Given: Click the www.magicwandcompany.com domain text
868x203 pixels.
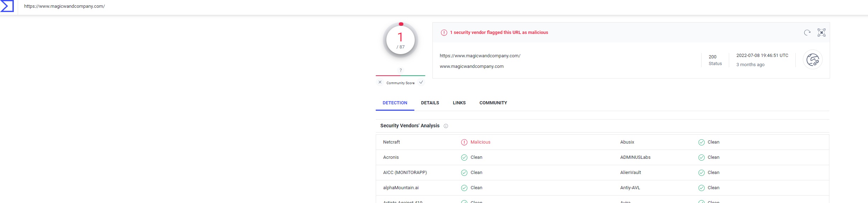Looking at the screenshot, I should click(x=471, y=66).
